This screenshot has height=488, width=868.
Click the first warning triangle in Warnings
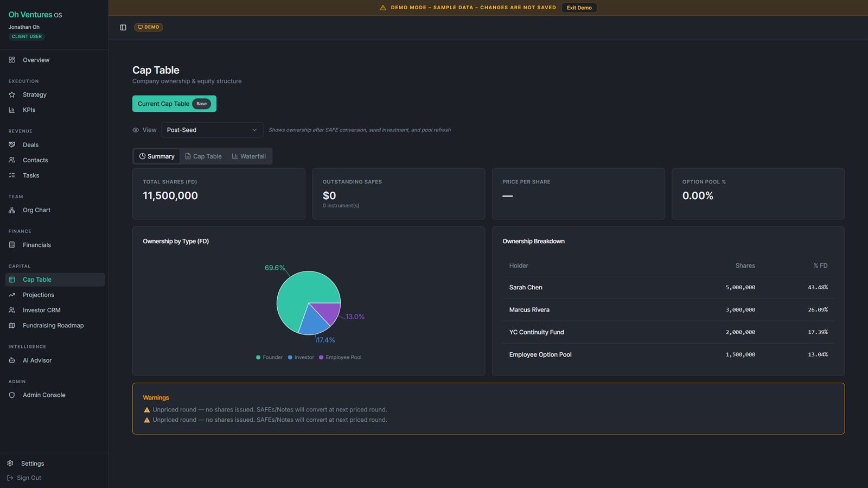pyautogui.click(x=146, y=410)
